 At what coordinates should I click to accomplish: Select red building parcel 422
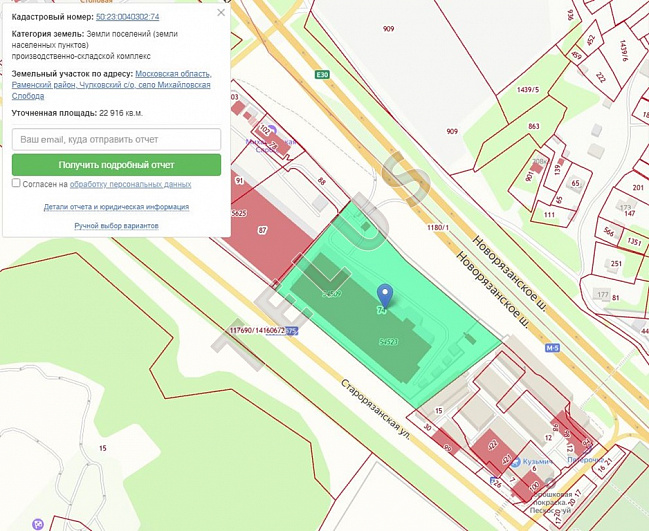pyautogui.click(x=492, y=447)
